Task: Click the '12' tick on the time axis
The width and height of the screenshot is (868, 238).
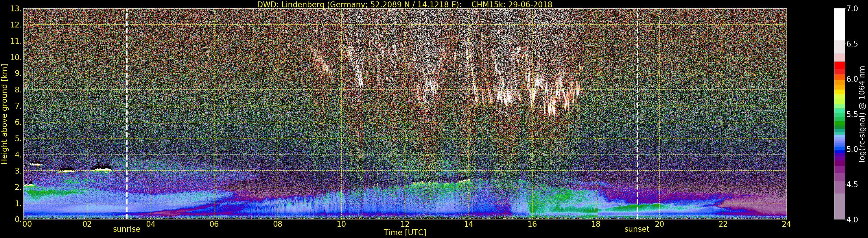Action: (405, 224)
